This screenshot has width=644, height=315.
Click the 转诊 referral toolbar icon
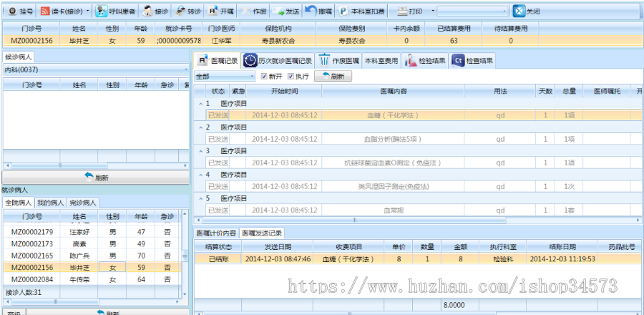pyautogui.click(x=180, y=11)
